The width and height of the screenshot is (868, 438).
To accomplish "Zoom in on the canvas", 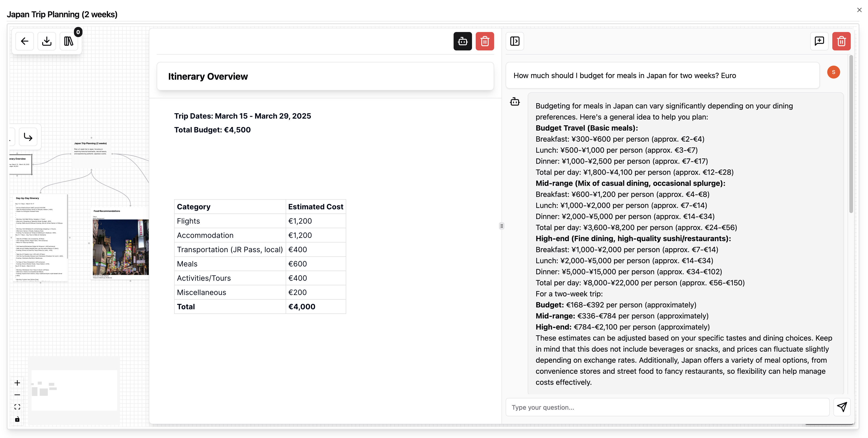I will [17, 383].
